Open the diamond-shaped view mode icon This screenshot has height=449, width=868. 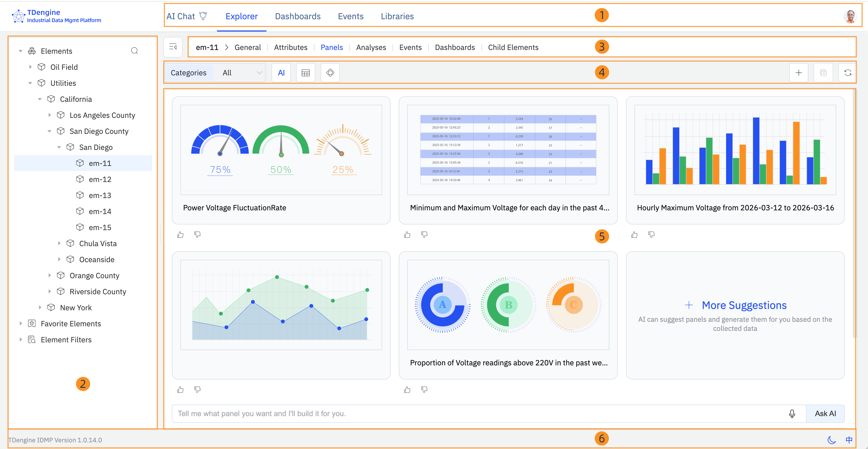pos(330,72)
